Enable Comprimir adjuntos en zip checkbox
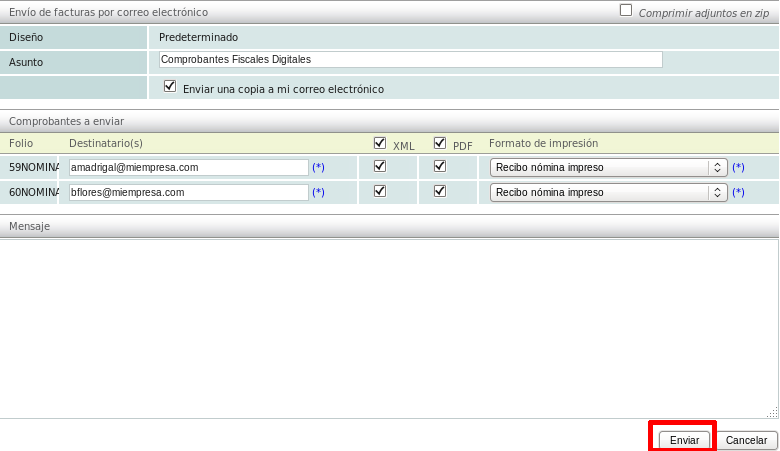Viewport: 780px width, 451px height. (626, 10)
